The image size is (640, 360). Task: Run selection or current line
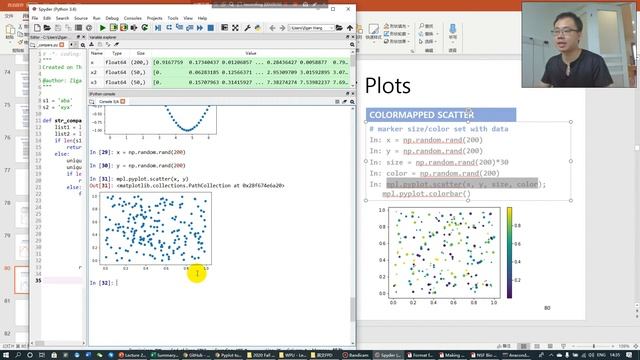click(134, 28)
